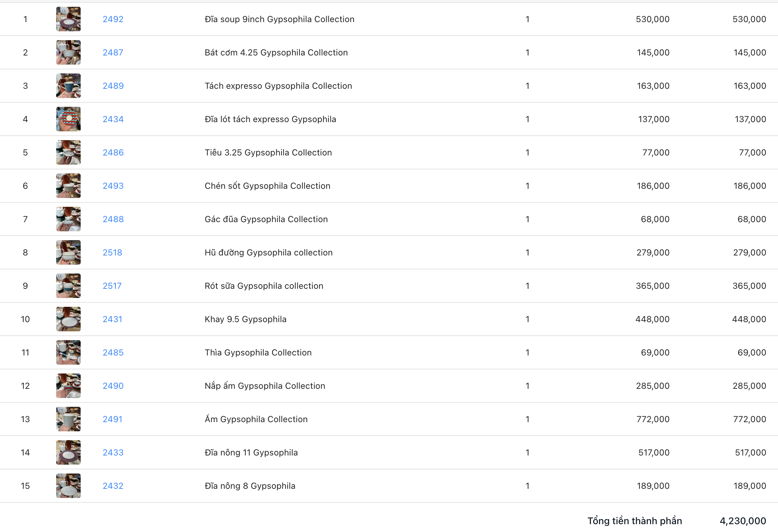
Task: Open product code link 2491
Action: click(x=112, y=419)
